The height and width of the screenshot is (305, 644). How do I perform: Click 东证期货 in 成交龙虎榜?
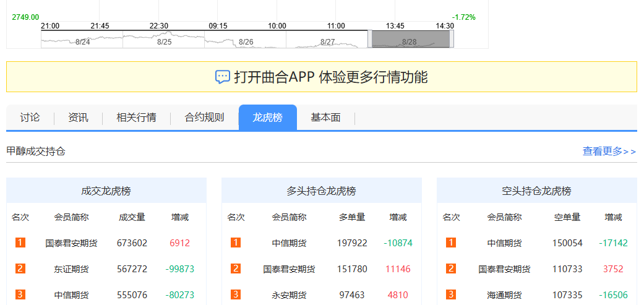72,270
